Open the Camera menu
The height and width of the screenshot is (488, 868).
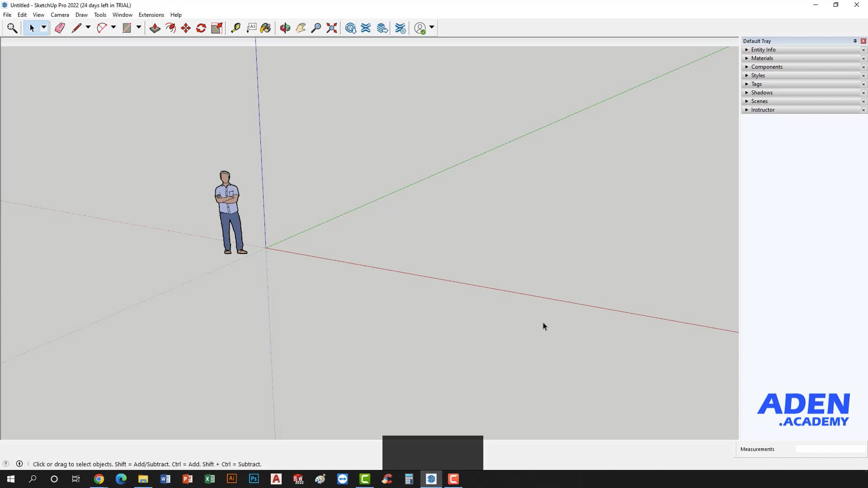pos(60,14)
